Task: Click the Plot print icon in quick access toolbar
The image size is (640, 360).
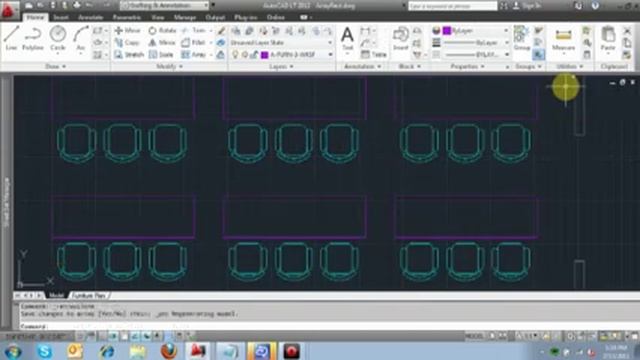Action: click(76, 5)
